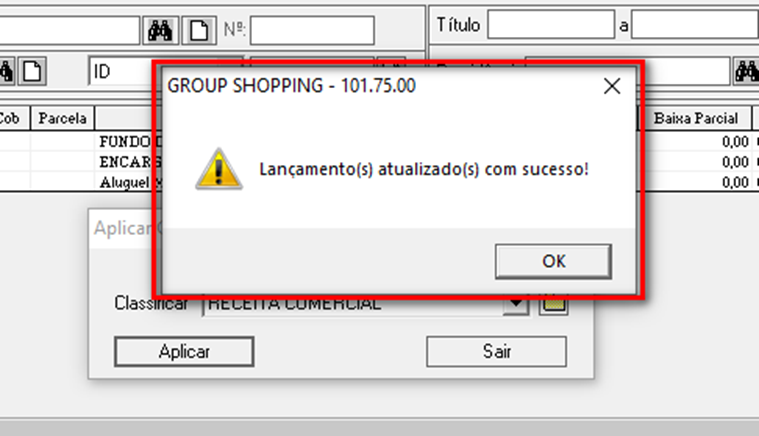This screenshot has height=436, width=759.
Task: Click the Cob column header
Action: (x=11, y=119)
